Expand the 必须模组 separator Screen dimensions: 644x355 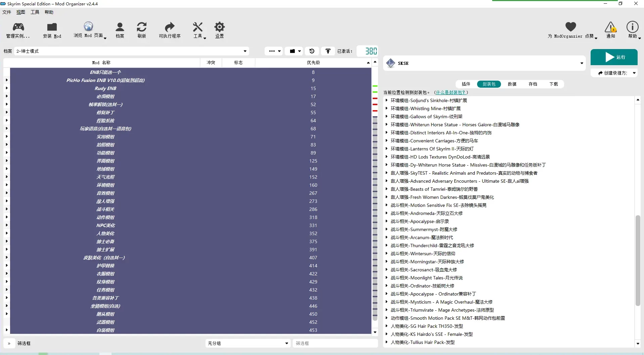click(x=6, y=96)
